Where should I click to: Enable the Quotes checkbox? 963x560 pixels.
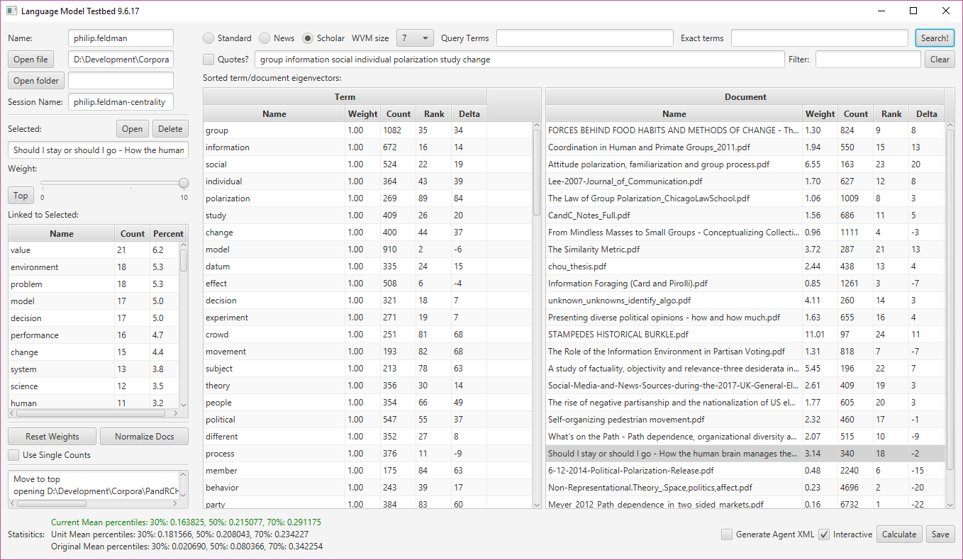(x=208, y=60)
